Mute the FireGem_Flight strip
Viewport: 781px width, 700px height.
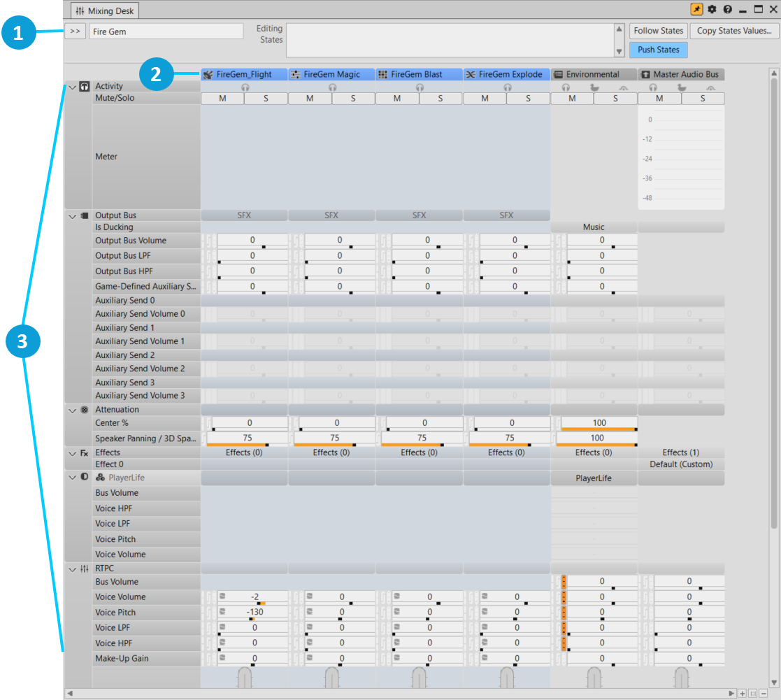222,99
